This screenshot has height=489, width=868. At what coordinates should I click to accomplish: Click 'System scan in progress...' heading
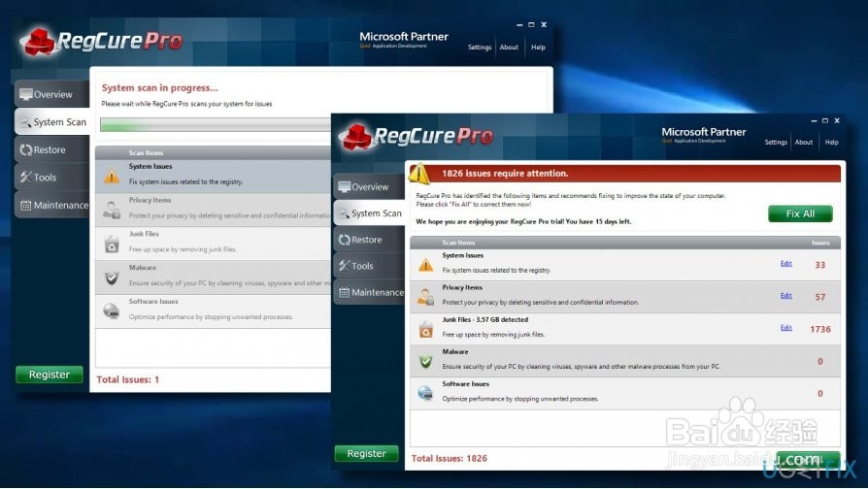[x=160, y=87]
